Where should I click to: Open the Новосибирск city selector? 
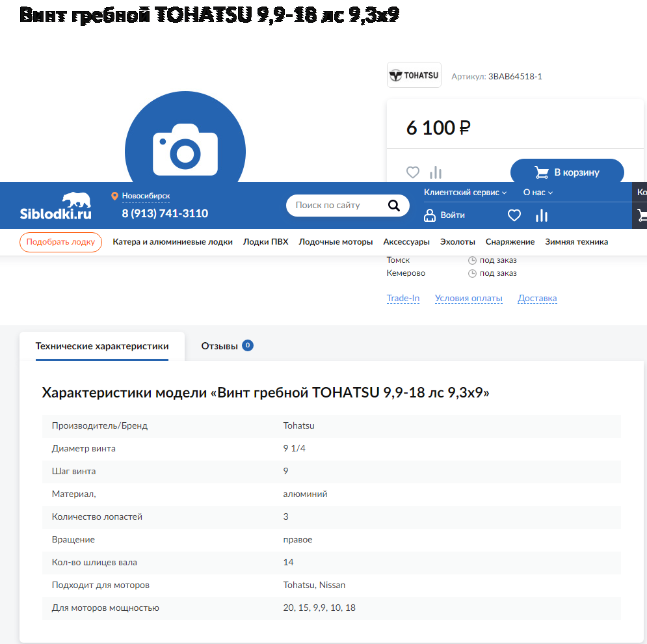point(145,196)
